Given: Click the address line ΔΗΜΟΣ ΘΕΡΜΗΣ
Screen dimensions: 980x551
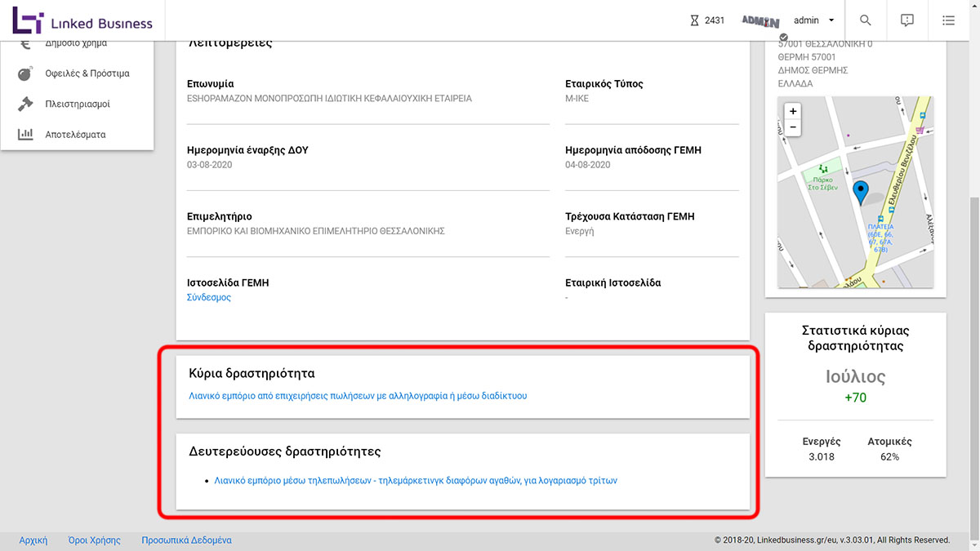Looking at the screenshot, I should click(x=813, y=70).
